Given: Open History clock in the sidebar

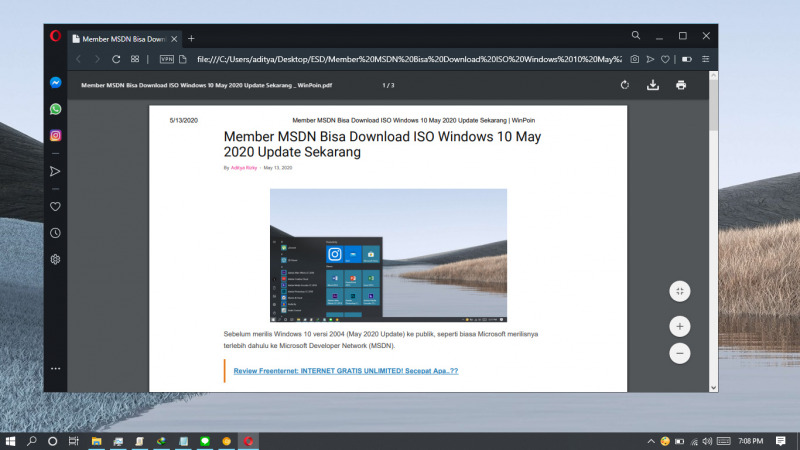Looking at the screenshot, I should [55, 233].
